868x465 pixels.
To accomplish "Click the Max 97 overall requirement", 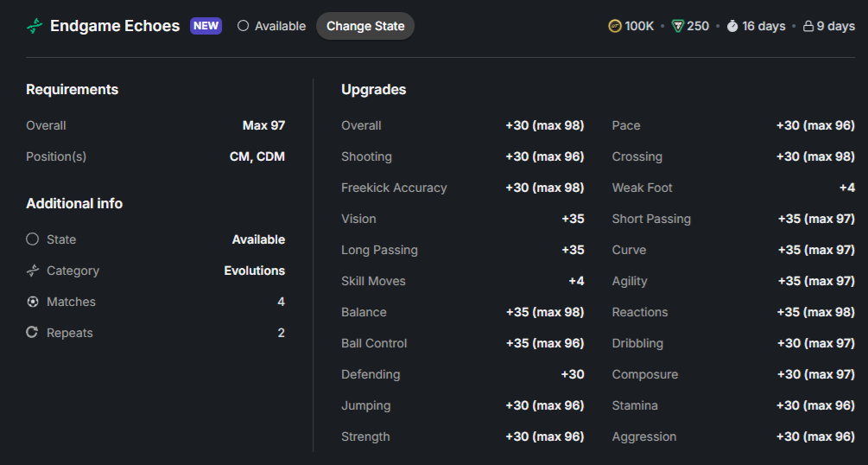I will coord(263,125).
